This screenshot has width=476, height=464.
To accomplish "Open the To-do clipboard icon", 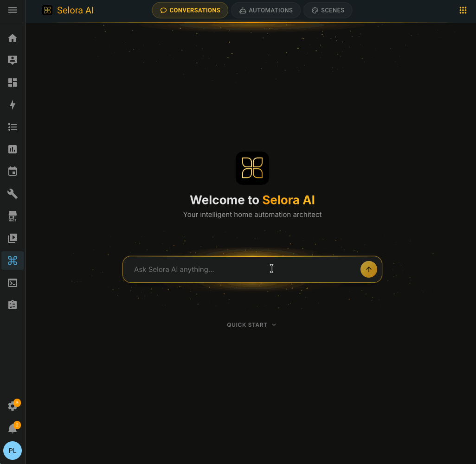I will click(x=13, y=305).
